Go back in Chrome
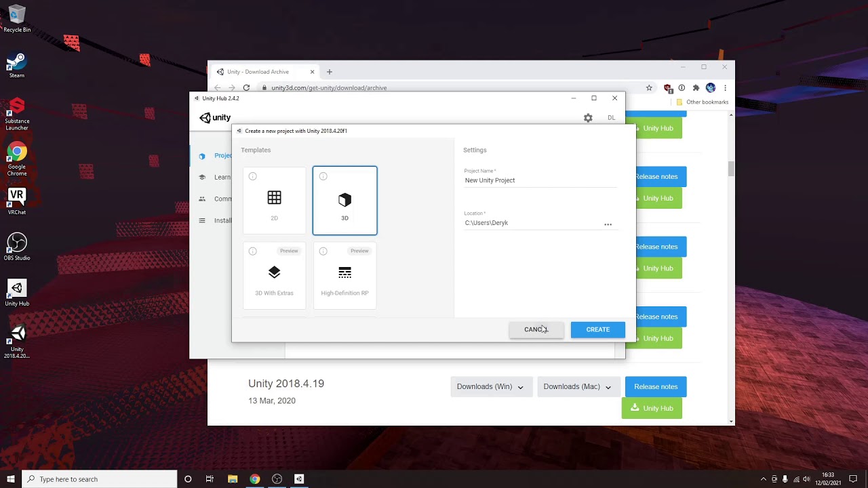Screen dimensions: 868x488 click(x=217, y=87)
